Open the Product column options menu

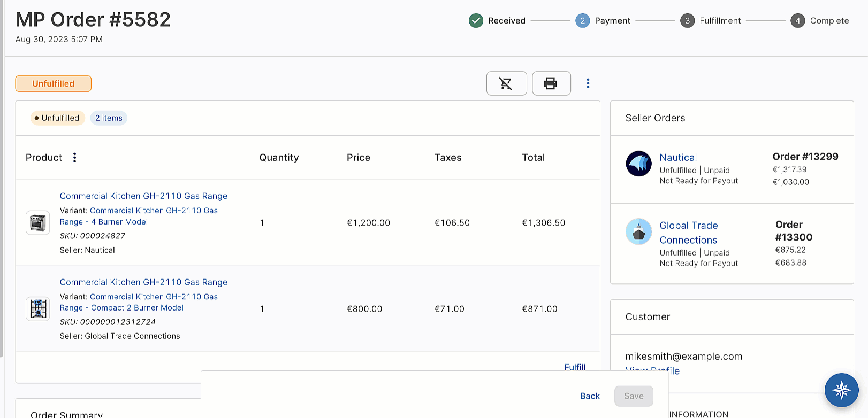click(x=75, y=158)
